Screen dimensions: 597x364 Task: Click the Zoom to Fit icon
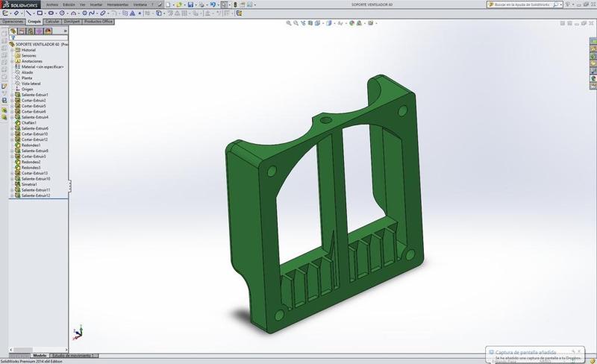tap(289, 23)
